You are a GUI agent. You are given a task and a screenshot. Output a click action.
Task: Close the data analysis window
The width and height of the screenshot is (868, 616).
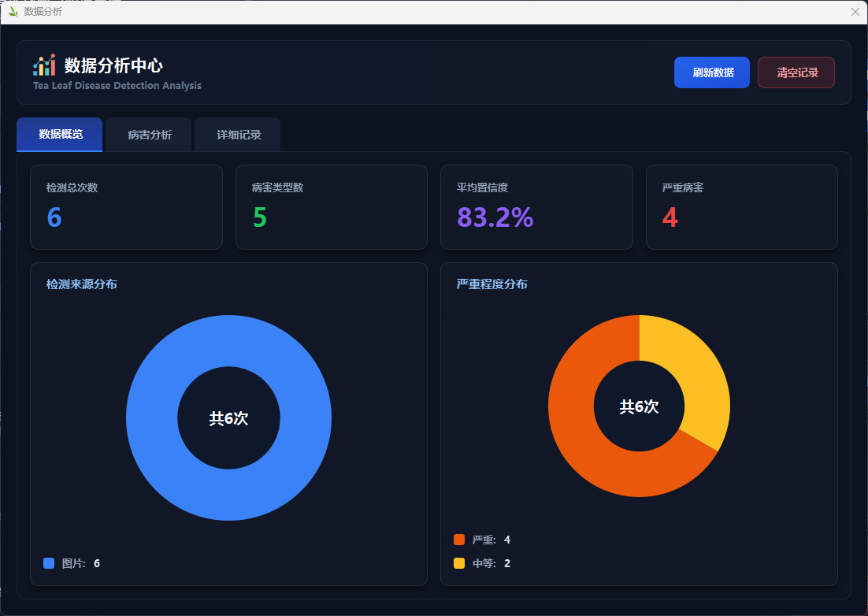(855, 12)
